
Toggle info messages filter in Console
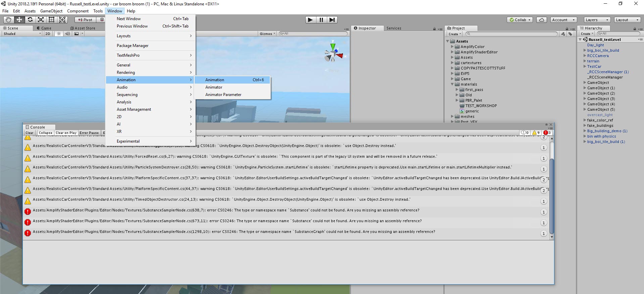pos(525,133)
